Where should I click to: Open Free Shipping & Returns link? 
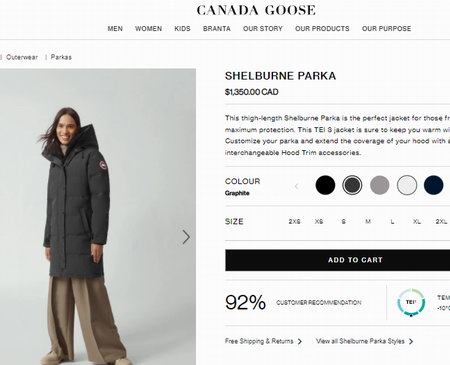[x=259, y=341]
